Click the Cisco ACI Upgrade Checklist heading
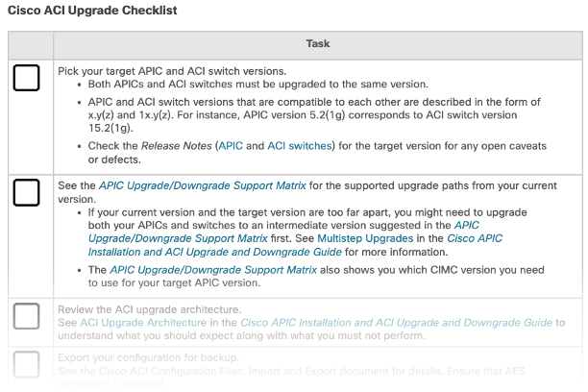The height and width of the screenshot is (392, 588). click(x=92, y=11)
